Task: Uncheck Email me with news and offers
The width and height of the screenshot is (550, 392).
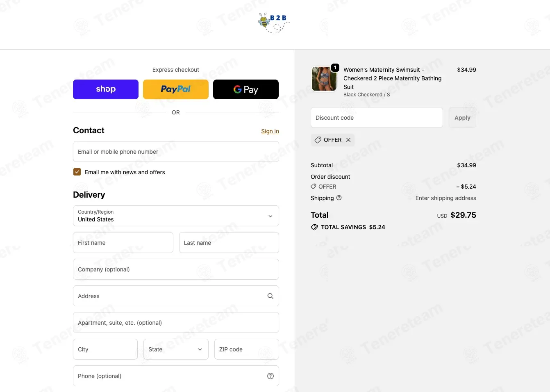Action: click(77, 172)
